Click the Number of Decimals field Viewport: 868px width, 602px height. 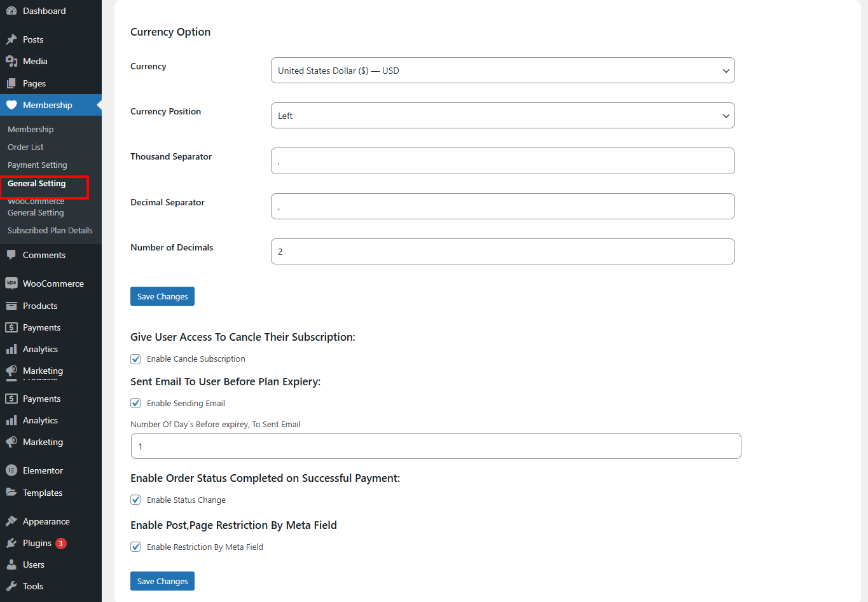[502, 252]
